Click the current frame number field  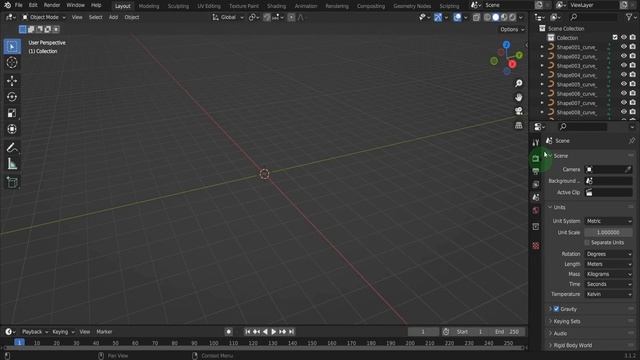pyautogui.click(x=423, y=332)
